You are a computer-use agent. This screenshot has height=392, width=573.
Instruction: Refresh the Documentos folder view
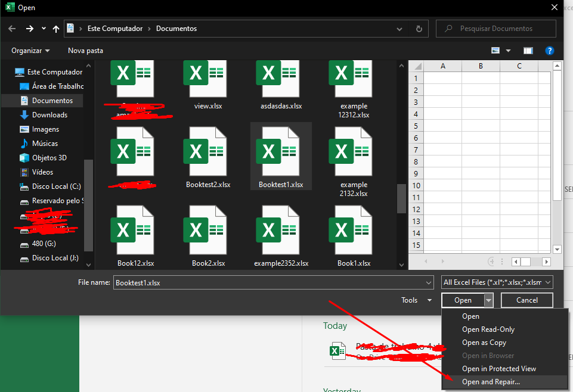coord(419,29)
